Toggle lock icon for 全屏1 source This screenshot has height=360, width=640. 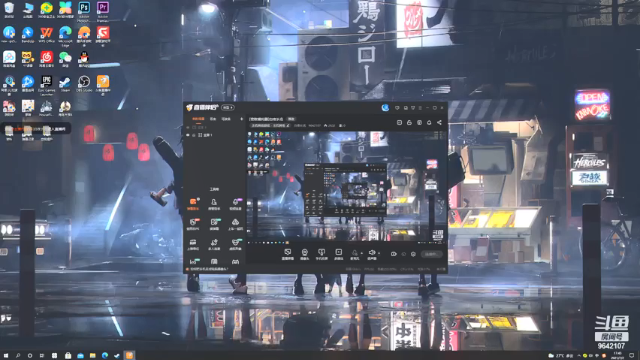pyautogui.click(x=194, y=135)
